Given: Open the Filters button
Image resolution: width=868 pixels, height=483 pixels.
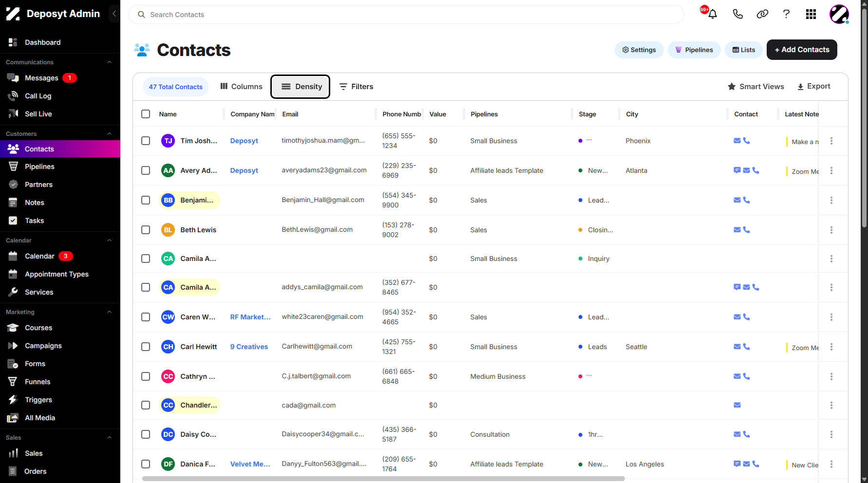Looking at the screenshot, I should pos(356,87).
